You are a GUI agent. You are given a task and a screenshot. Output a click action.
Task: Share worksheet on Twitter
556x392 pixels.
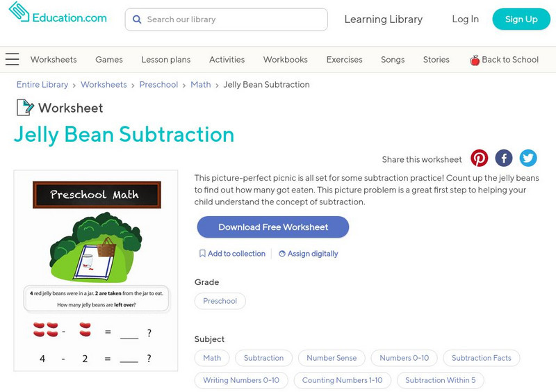click(x=528, y=158)
